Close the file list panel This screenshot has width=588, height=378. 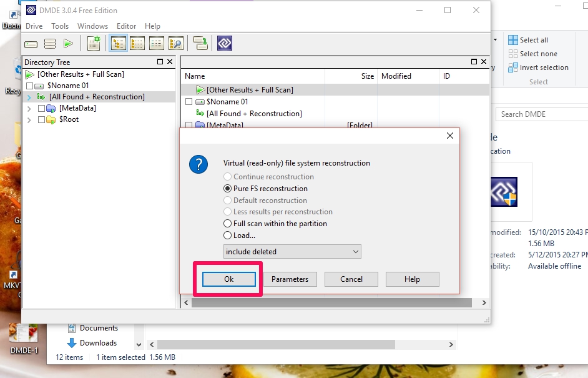[x=484, y=62]
